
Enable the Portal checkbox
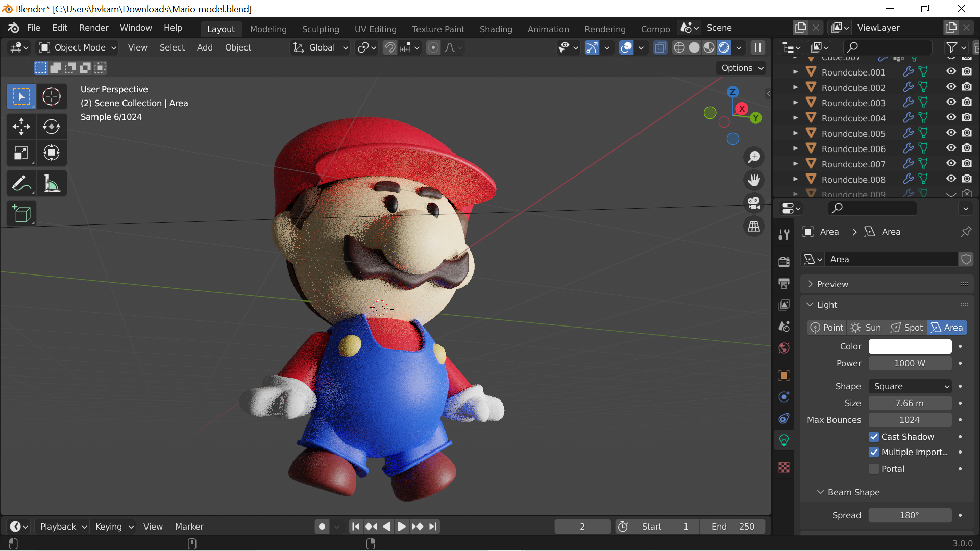pos(874,469)
